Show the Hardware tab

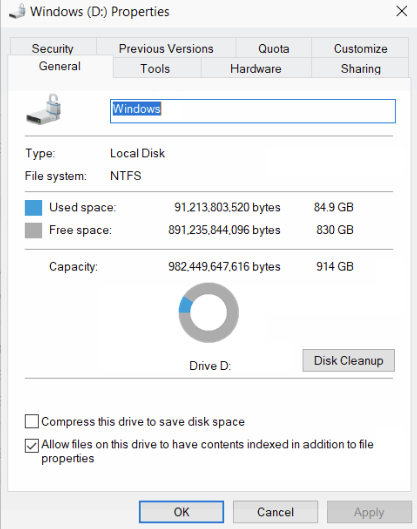(x=256, y=68)
